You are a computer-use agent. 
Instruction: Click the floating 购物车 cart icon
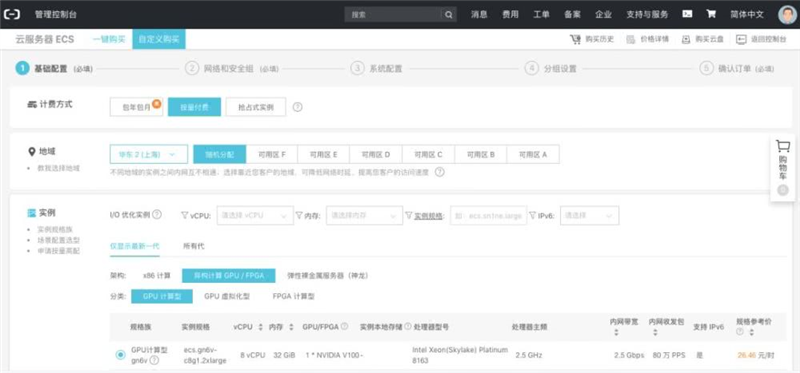click(783, 146)
